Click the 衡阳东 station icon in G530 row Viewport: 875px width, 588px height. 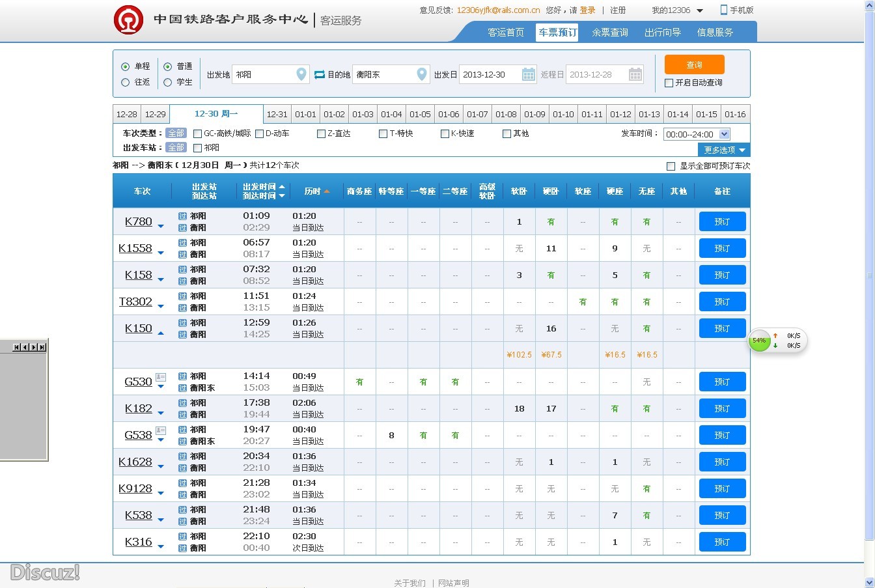(182, 388)
